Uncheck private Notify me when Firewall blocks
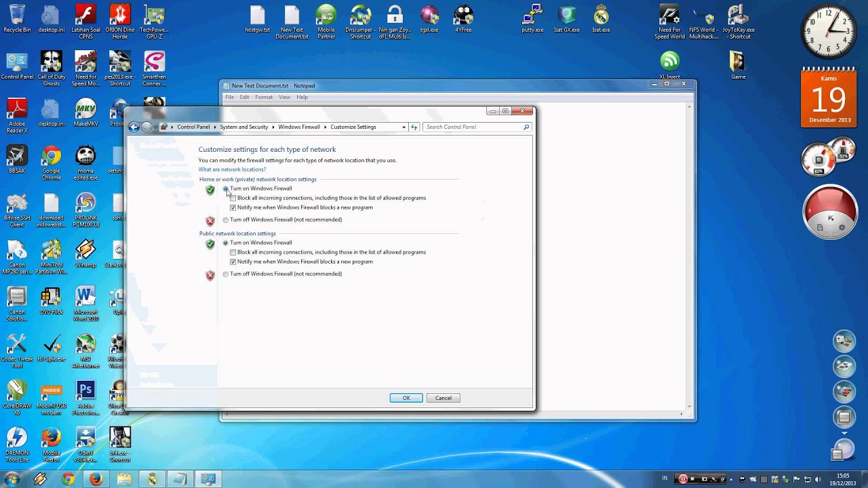868x488 pixels. click(x=233, y=207)
